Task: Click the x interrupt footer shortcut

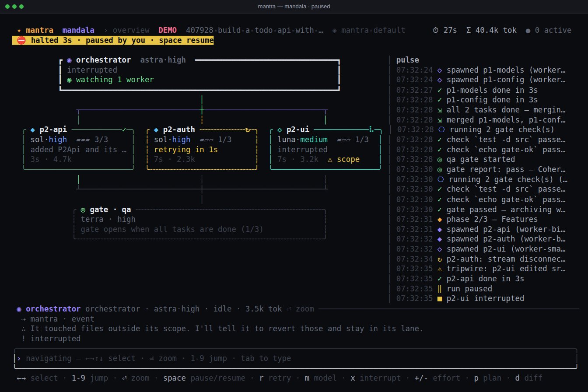Action: point(375,378)
